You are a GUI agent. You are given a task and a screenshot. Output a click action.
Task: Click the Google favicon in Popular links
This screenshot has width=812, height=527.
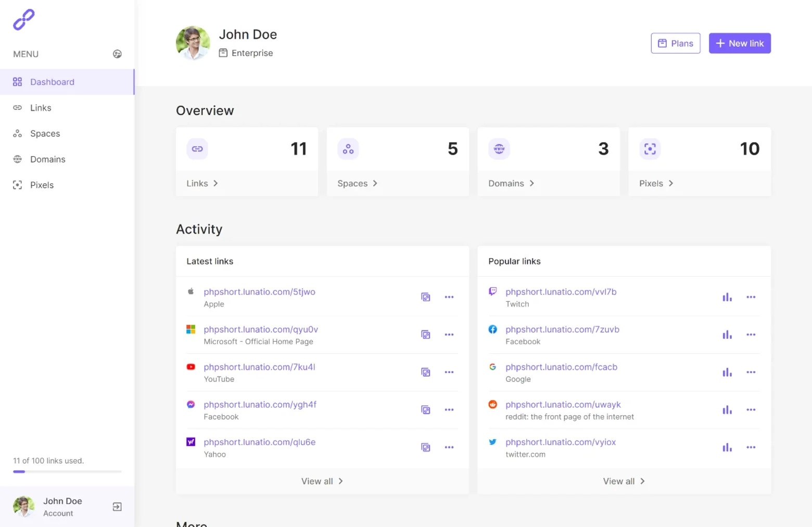493,367
